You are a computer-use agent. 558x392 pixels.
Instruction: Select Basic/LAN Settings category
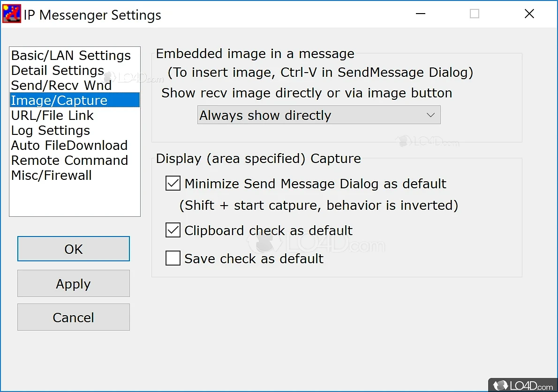coord(71,55)
